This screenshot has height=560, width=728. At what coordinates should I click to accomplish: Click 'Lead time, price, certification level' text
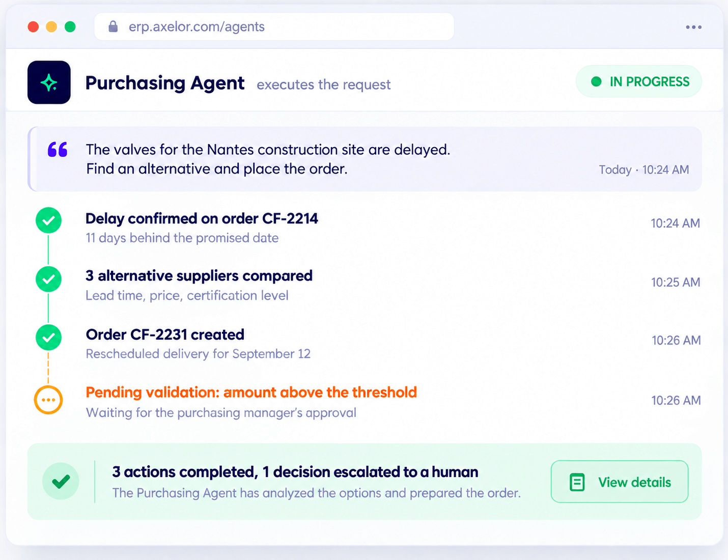coord(187,296)
